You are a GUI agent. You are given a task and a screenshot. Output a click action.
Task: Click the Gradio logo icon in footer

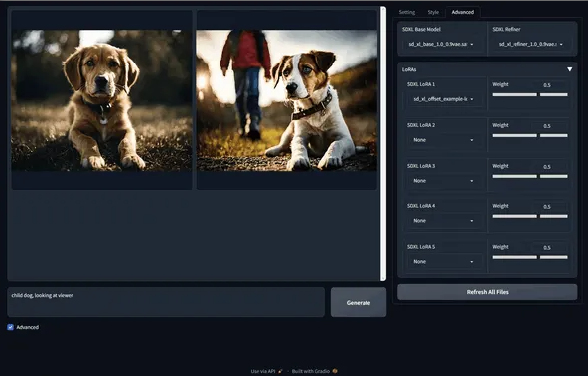[x=335, y=371]
